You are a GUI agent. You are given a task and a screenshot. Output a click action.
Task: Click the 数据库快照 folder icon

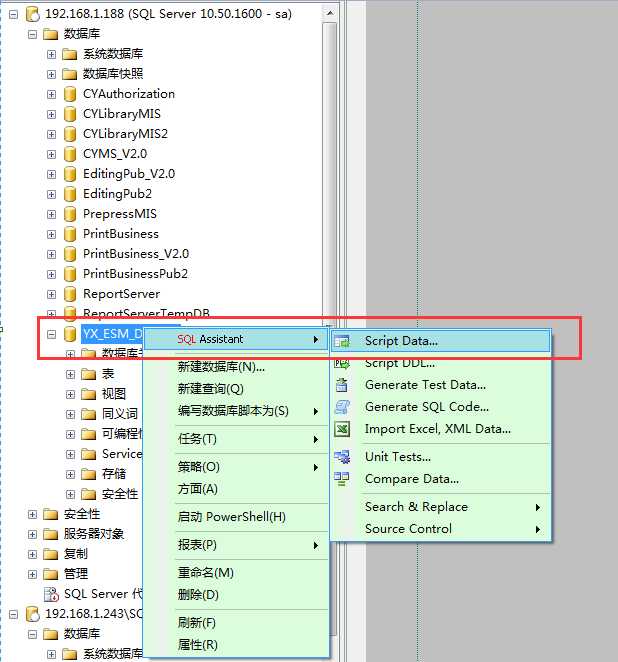(70, 74)
